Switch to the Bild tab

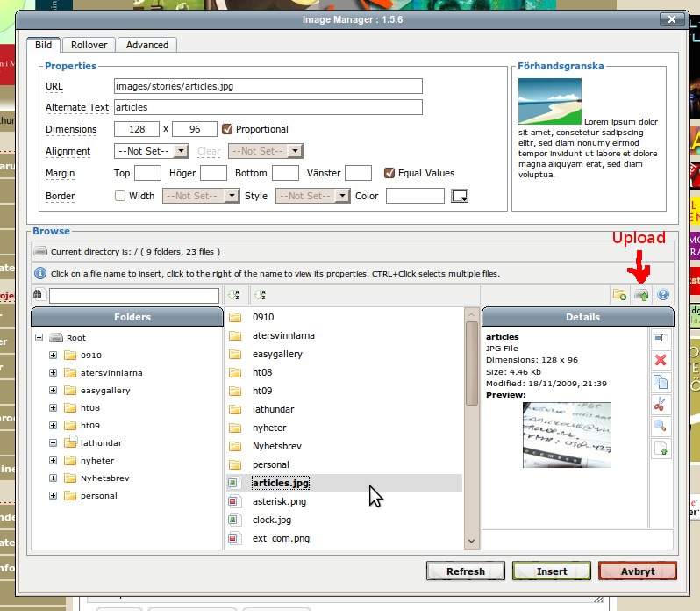pyautogui.click(x=43, y=45)
